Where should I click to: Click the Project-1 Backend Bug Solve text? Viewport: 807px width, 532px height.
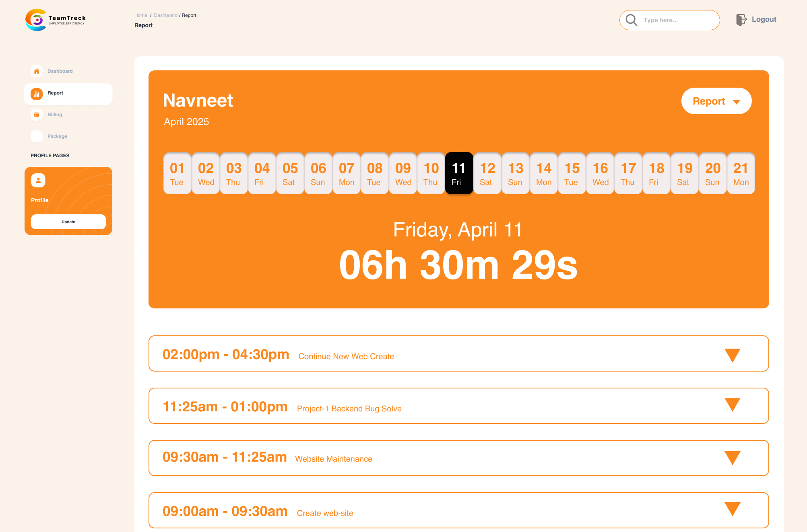[349, 409]
